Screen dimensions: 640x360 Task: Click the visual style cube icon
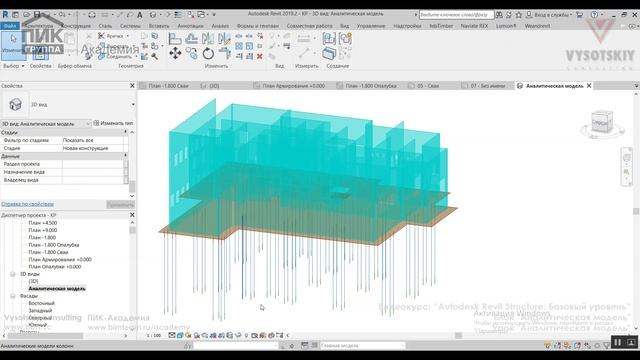point(180,336)
